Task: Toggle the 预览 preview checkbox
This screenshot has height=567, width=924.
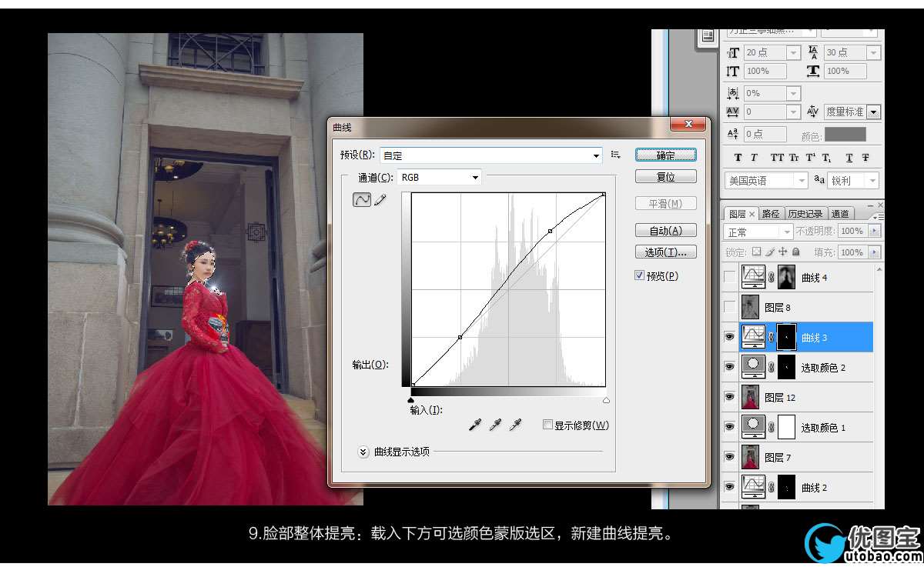Action: (640, 275)
